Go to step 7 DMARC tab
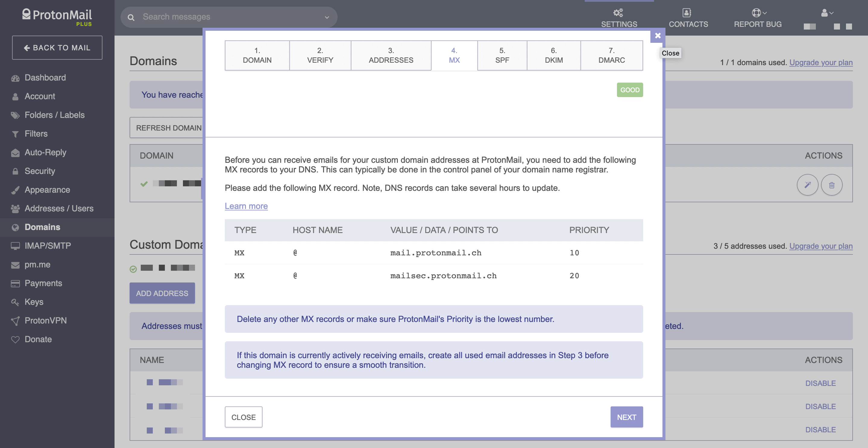The height and width of the screenshot is (448, 868). point(612,55)
